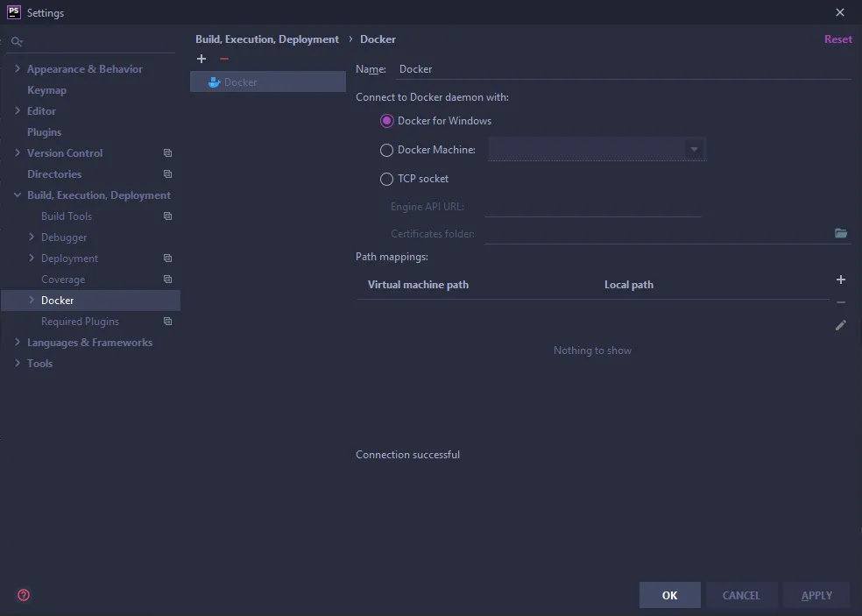Browse certificates folder with folder icon
The width and height of the screenshot is (862, 616).
point(841,233)
